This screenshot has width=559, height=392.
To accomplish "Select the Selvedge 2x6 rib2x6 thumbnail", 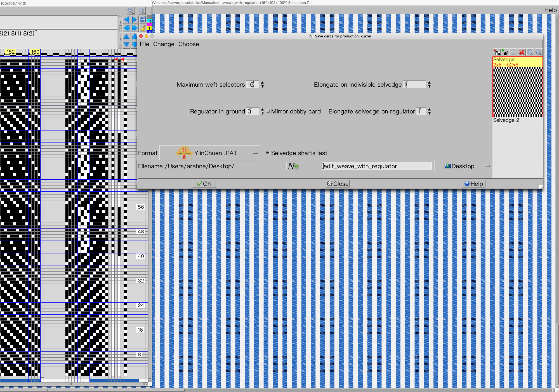I will point(517,87).
